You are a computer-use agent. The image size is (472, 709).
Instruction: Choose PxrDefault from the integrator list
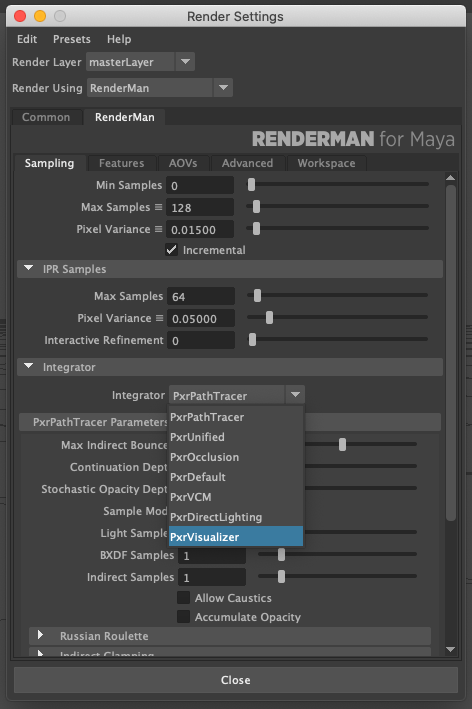(x=236, y=477)
